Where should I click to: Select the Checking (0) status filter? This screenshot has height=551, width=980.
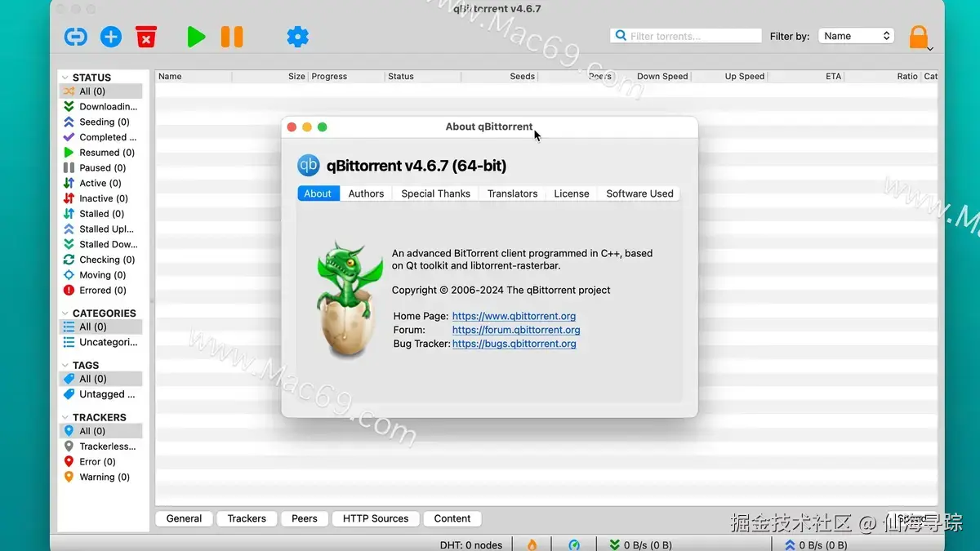click(100, 260)
